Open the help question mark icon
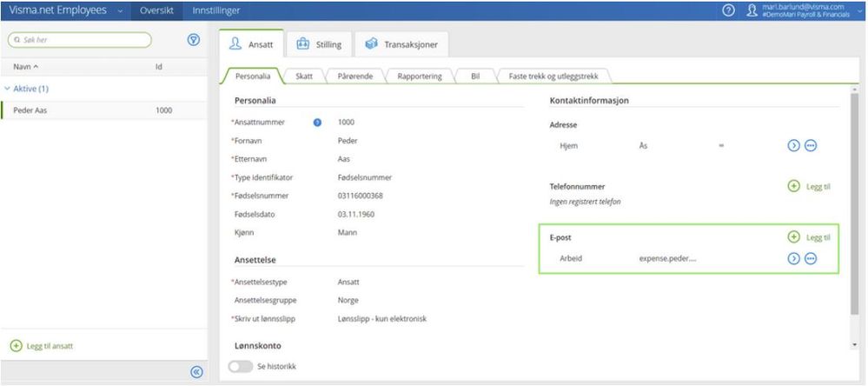This screenshot has height=386, width=868. pyautogui.click(x=728, y=10)
